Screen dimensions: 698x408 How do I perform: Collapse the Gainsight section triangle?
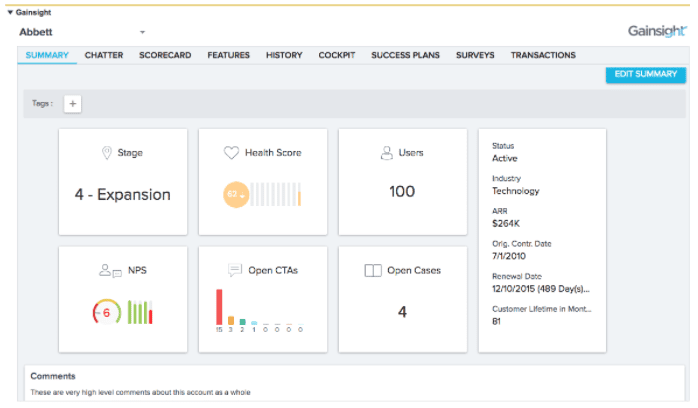coord(10,12)
